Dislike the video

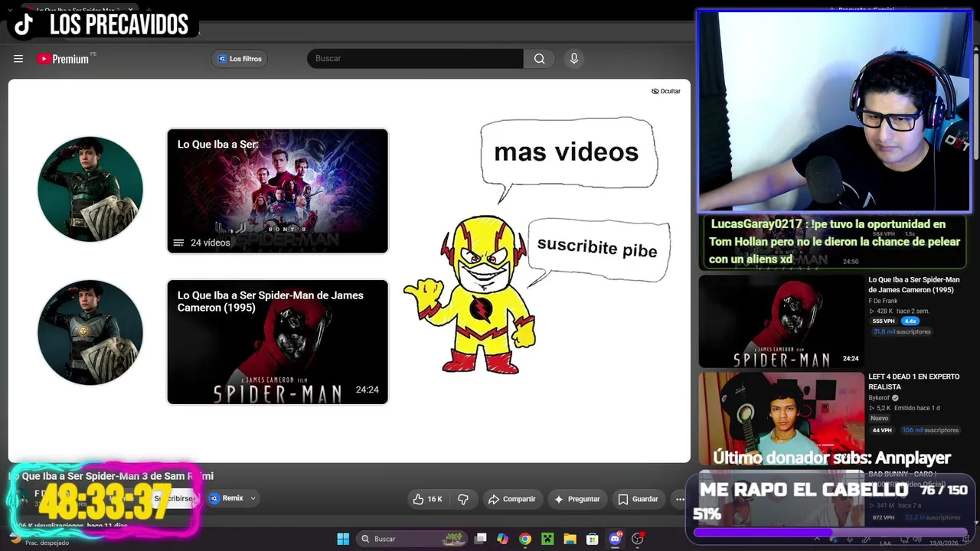click(x=463, y=499)
